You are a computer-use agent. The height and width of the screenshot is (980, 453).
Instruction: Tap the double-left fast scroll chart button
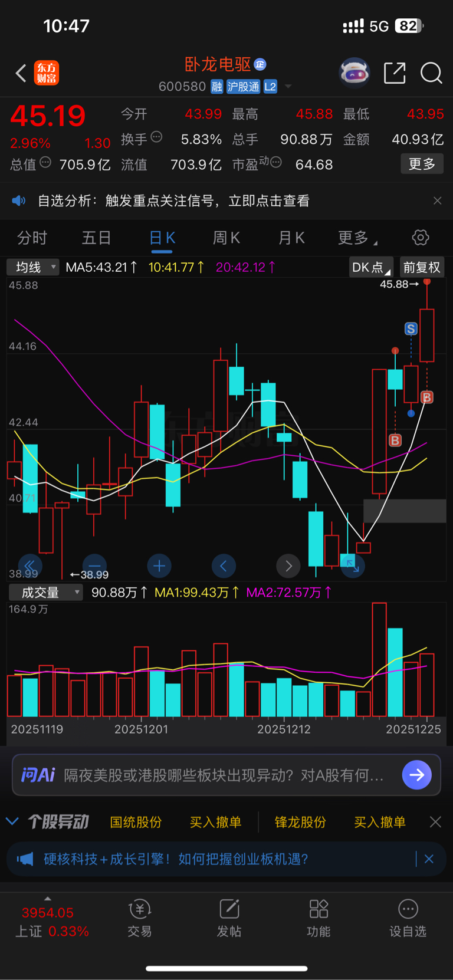30,566
